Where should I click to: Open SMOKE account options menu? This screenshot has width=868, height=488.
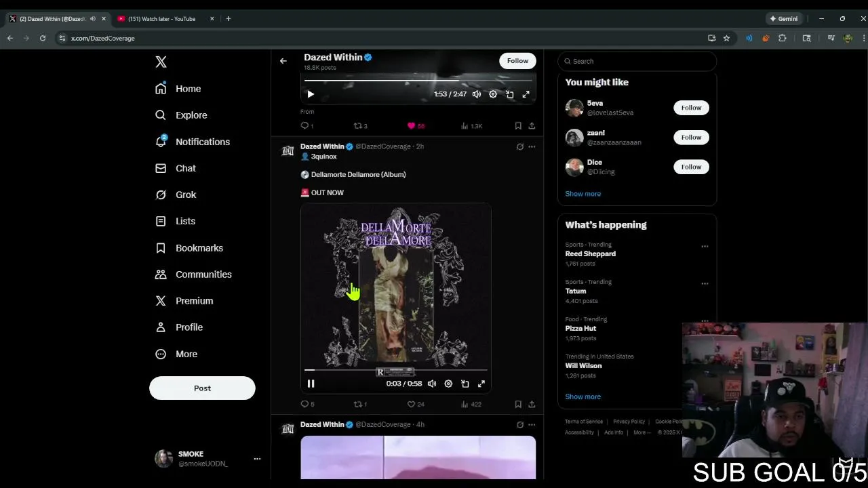tap(257, 459)
